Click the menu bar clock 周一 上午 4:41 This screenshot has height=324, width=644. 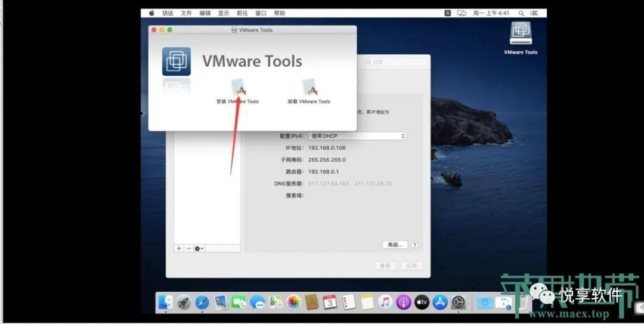pos(491,13)
